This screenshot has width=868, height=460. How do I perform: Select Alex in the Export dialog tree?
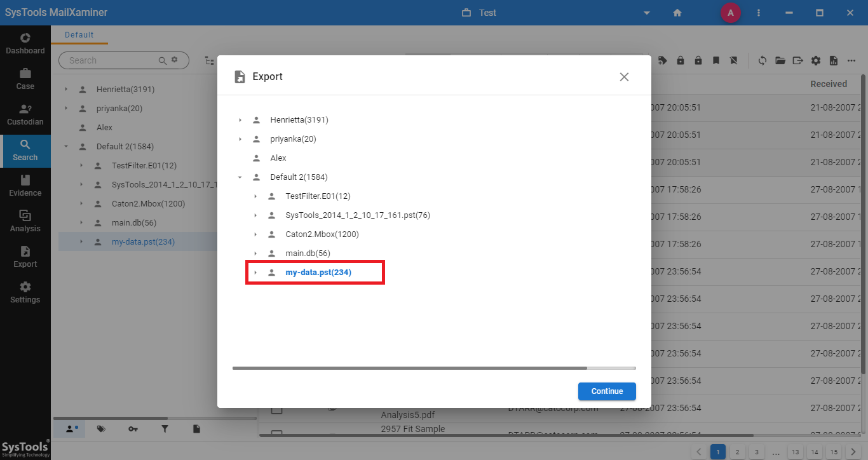278,158
